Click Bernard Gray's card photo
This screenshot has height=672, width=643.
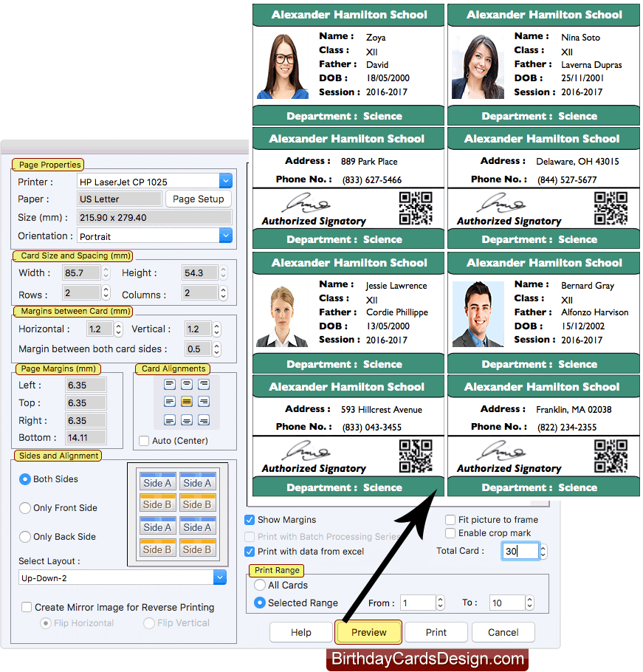point(478,314)
